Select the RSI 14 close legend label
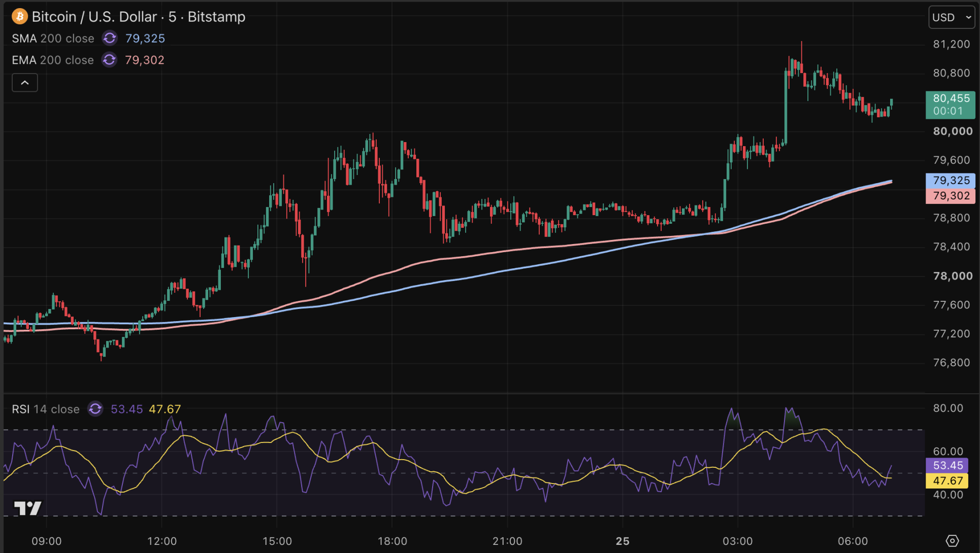The height and width of the screenshot is (553, 980). coord(46,409)
